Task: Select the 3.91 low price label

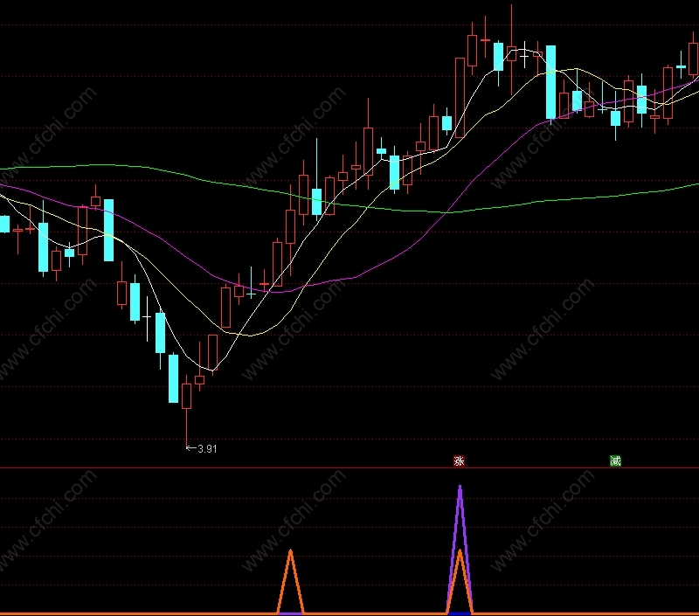Action: [x=207, y=449]
